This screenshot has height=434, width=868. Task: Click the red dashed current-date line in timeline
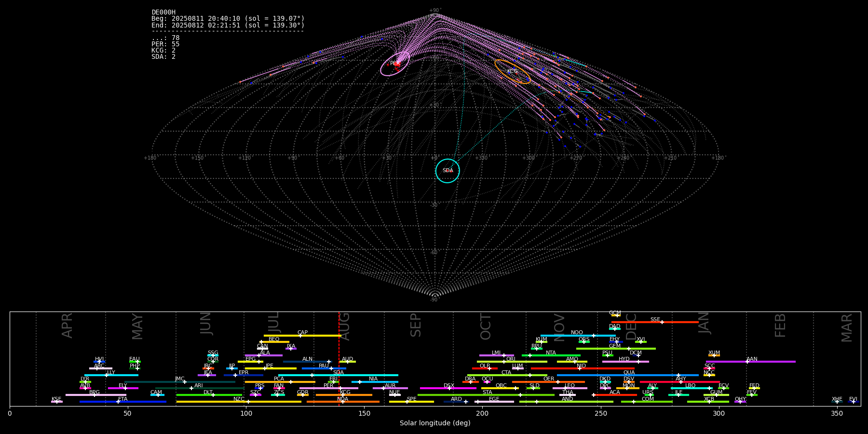pos(339,358)
